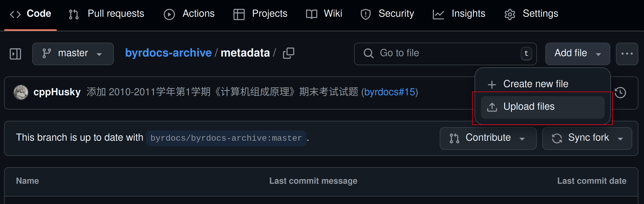Select Create new file menu item
Image resolution: width=644 pixels, height=204 pixels.
535,84
